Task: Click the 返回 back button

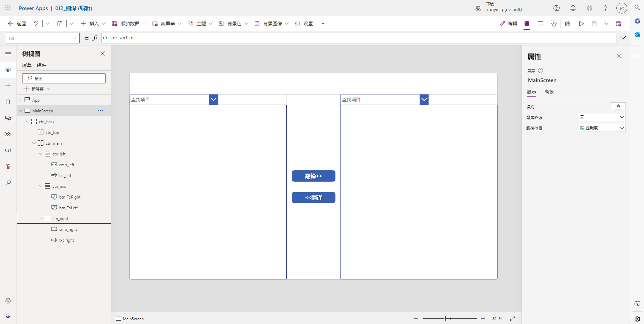Action: (17, 24)
